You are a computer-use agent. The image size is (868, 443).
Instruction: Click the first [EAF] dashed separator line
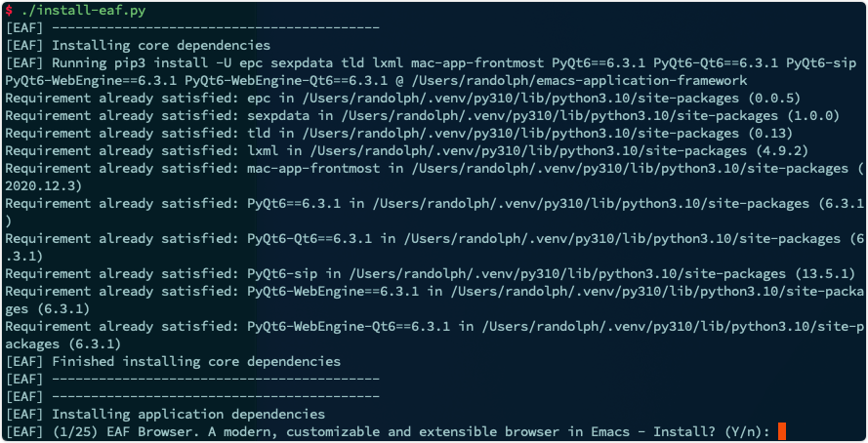tap(192, 28)
